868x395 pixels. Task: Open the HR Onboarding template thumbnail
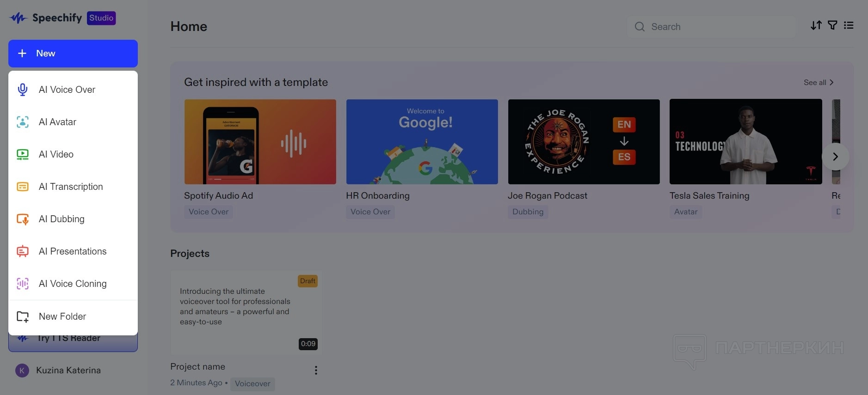422,142
